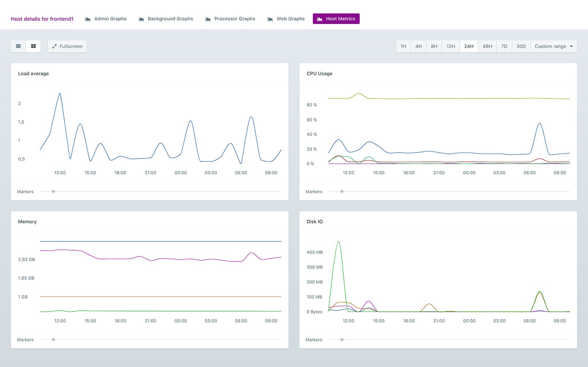This screenshot has width=588, height=367.
Task: Click the Load average marker dot
Action: tap(53, 191)
